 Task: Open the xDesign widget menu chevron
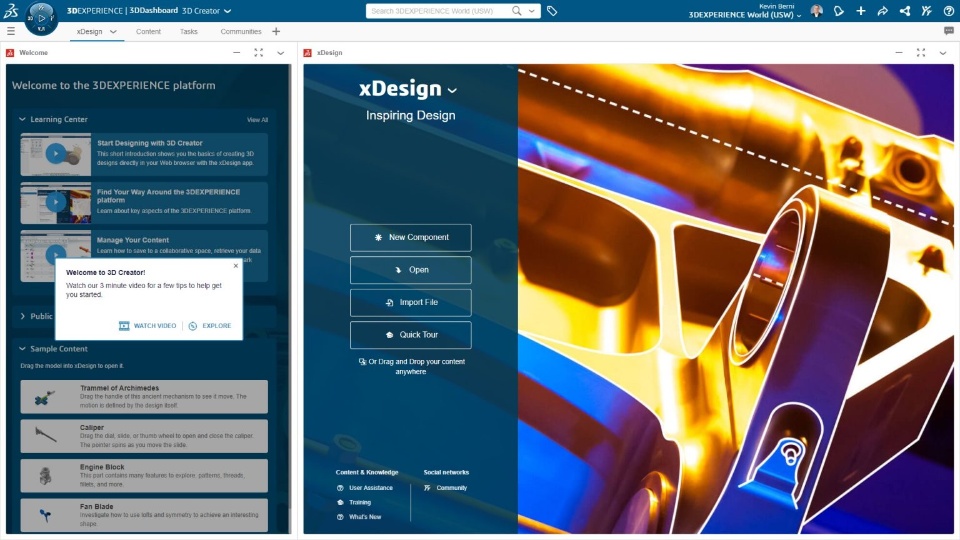pyautogui.click(x=943, y=53)
